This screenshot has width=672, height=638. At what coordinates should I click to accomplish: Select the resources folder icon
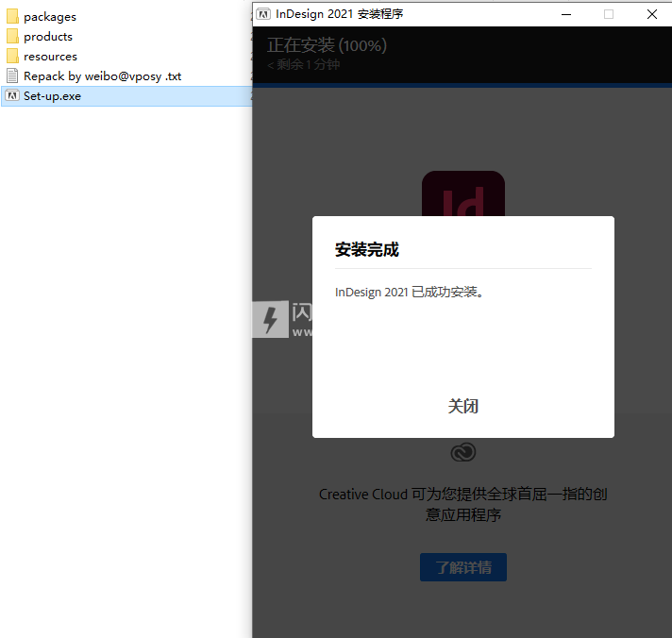click(x=12, y=56)
